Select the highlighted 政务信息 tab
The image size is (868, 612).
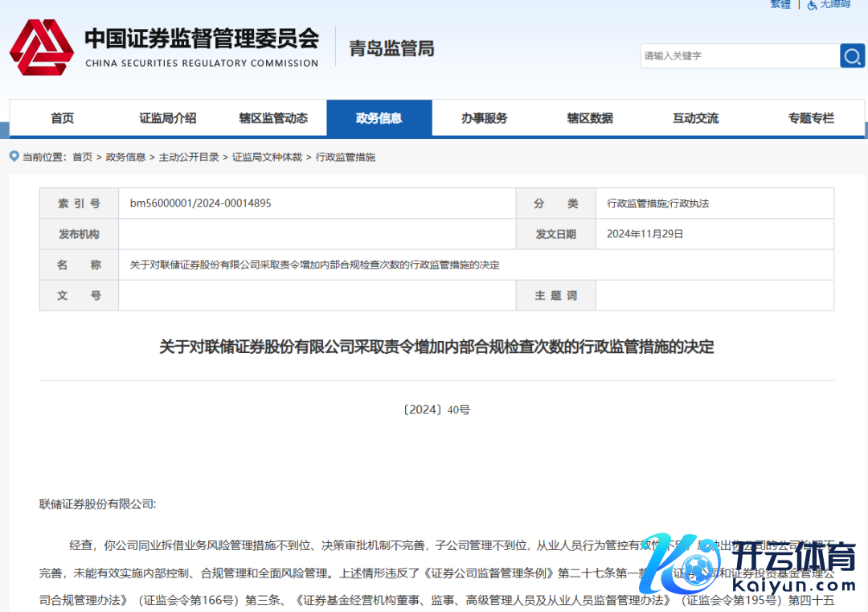(379, 118)
